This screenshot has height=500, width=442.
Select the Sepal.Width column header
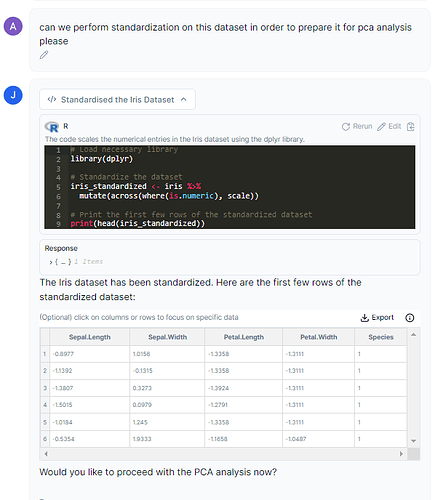point(167,337)
